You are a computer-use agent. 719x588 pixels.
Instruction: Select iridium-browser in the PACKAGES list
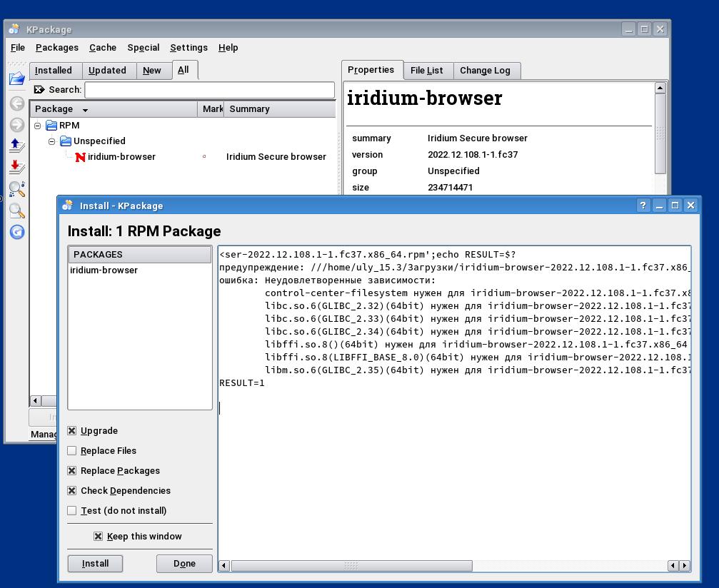104,270
